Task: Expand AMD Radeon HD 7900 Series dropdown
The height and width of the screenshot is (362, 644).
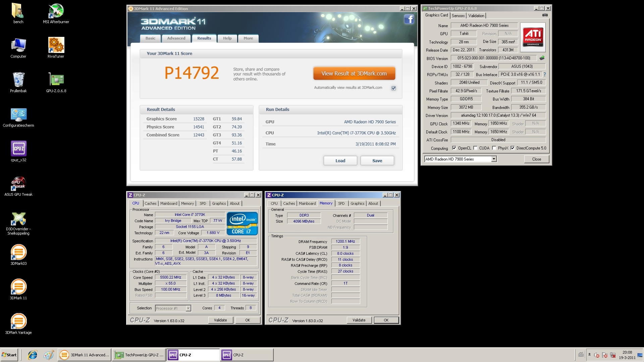Action: click(494, 159)
